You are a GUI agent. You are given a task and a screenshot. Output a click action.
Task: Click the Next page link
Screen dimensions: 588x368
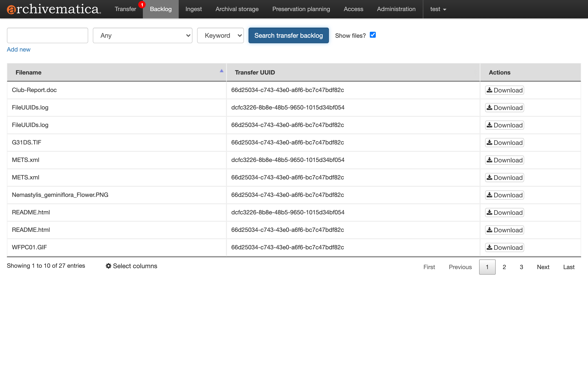point(543,267)
